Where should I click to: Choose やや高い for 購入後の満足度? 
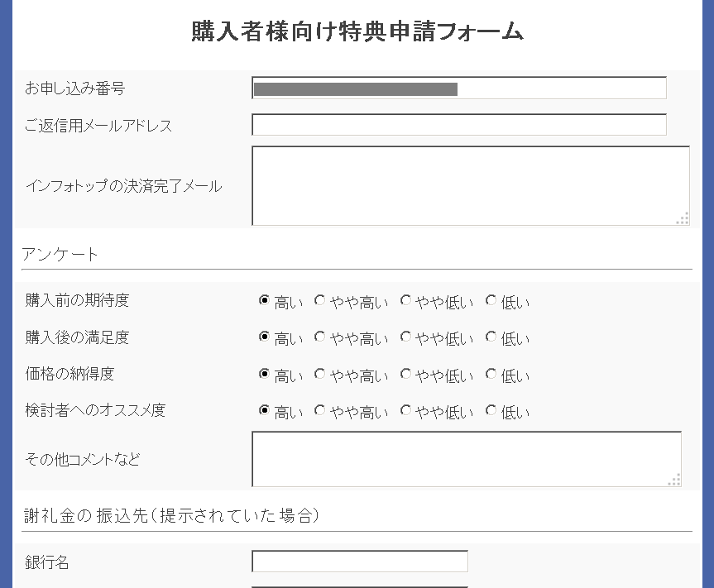click(x=319, y=337)
